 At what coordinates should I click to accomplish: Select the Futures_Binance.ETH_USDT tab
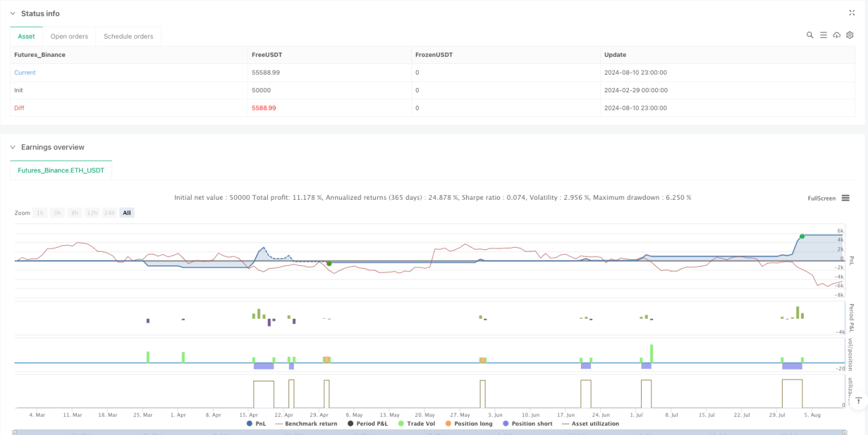pos(61,170)
